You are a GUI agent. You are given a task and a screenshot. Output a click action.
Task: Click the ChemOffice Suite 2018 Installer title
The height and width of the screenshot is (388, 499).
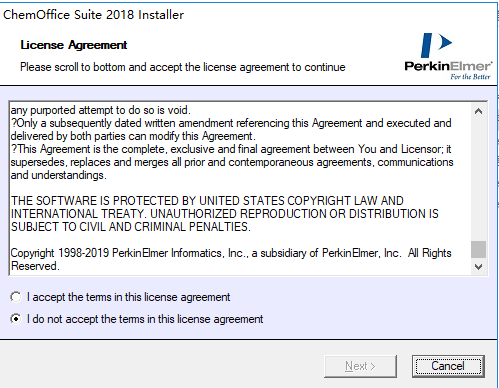(x=93, y=15)
